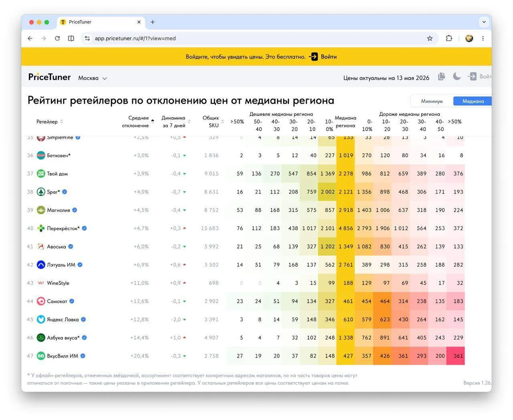Click the ВкусВилл ИМ retailer logo
Screen dimensions: 513x420
tap(41, 356)
